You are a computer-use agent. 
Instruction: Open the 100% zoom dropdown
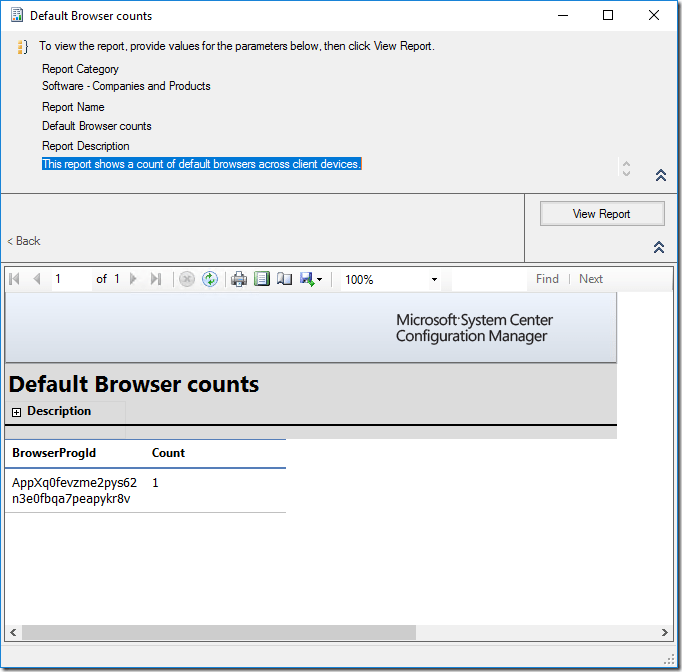(x=434, y=280)
